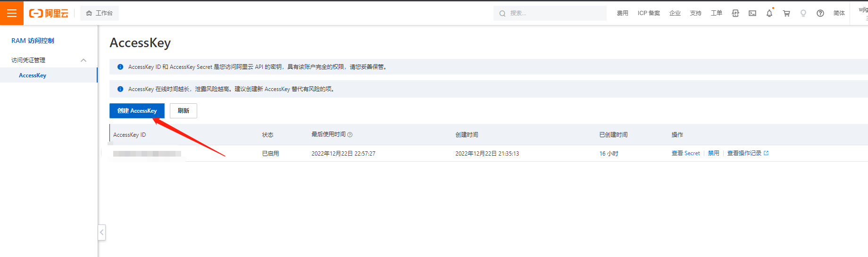Open the 费用 top menu

click(622, 13)
